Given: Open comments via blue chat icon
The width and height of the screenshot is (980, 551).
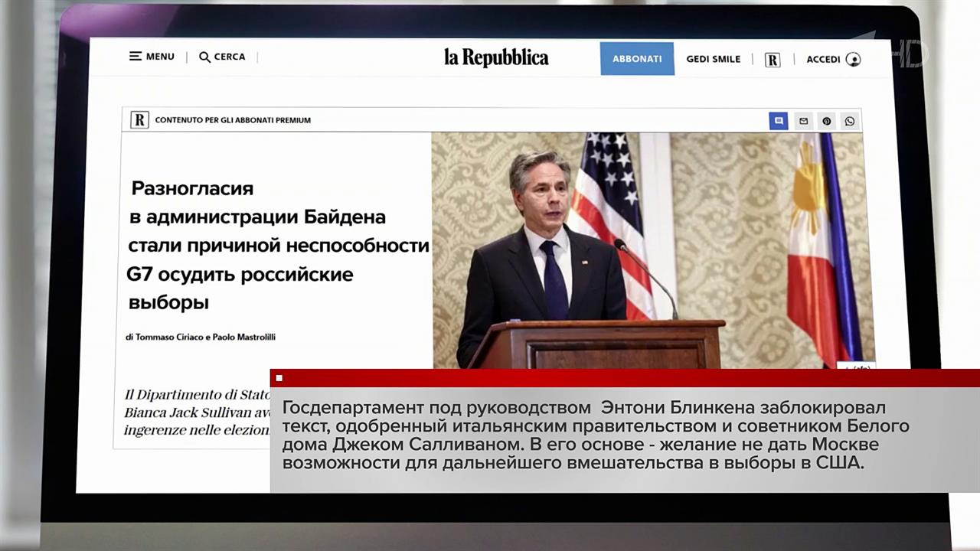Looking at the screenshot, I should [x=779, y=121].
